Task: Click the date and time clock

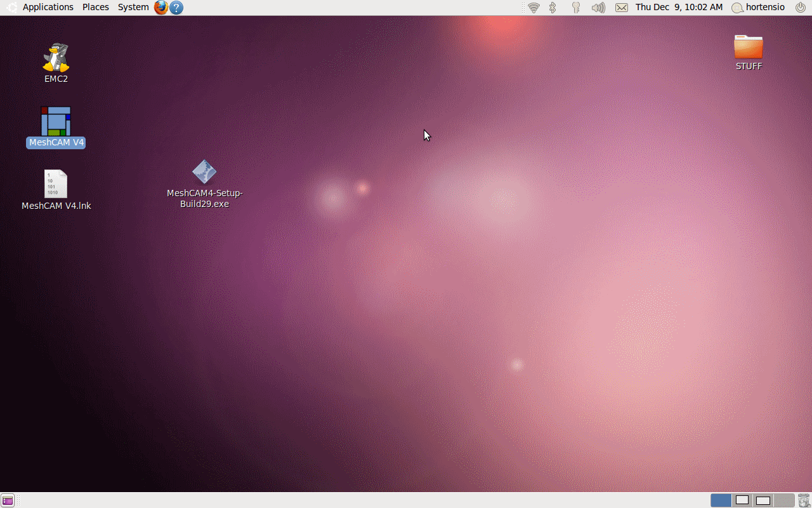Action: point(679,8)
